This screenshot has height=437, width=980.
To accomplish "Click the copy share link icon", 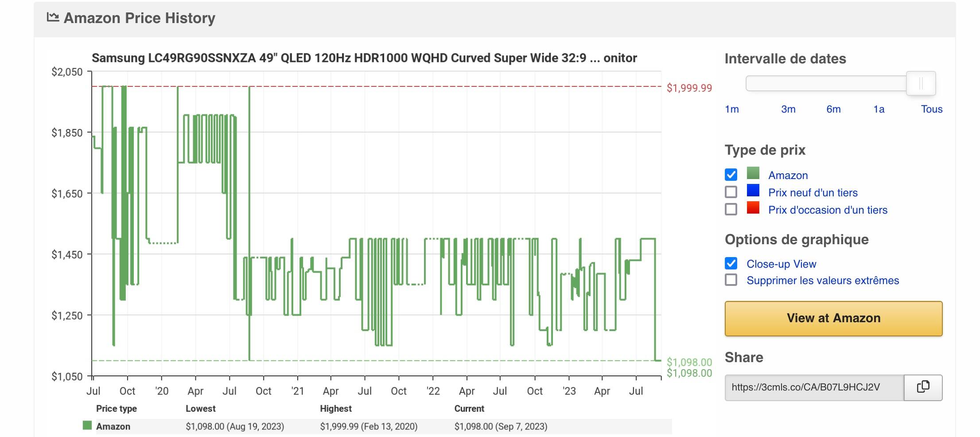I will point(923,387).
